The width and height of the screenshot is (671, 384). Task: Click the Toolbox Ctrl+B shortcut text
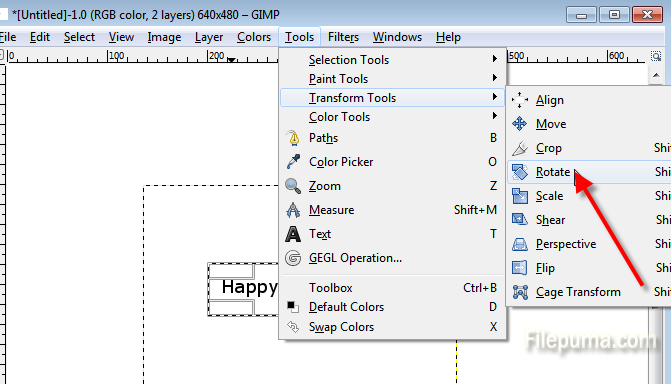tap(480, 288)
